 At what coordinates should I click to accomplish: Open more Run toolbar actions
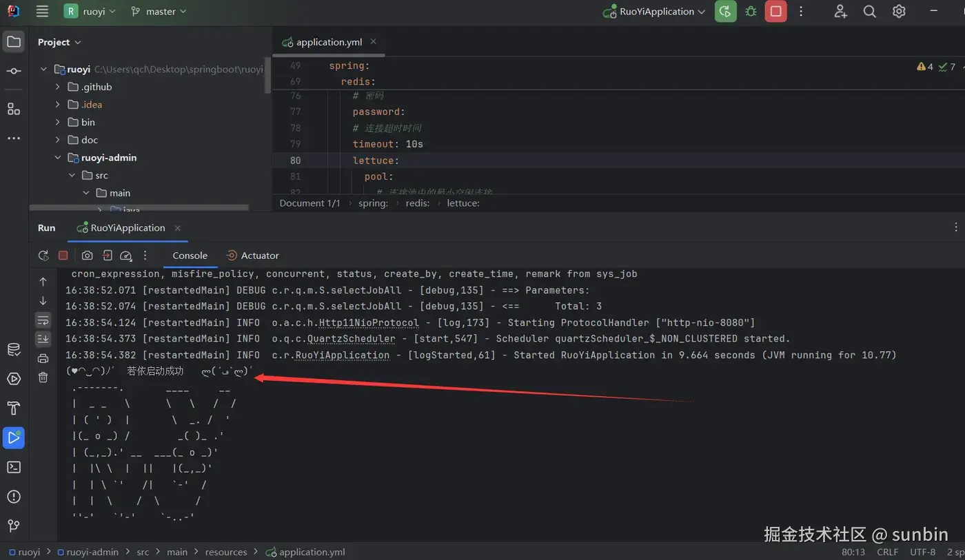145,256
